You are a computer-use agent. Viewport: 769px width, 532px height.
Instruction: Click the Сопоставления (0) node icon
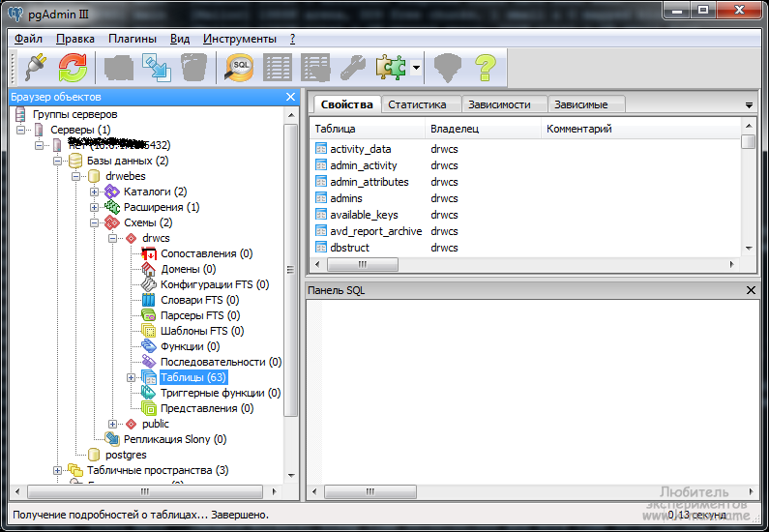tap(149, 253)
